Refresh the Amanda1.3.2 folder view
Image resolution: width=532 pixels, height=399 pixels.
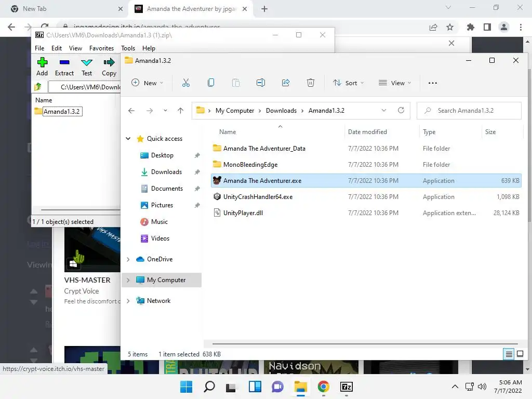(401, 110)
